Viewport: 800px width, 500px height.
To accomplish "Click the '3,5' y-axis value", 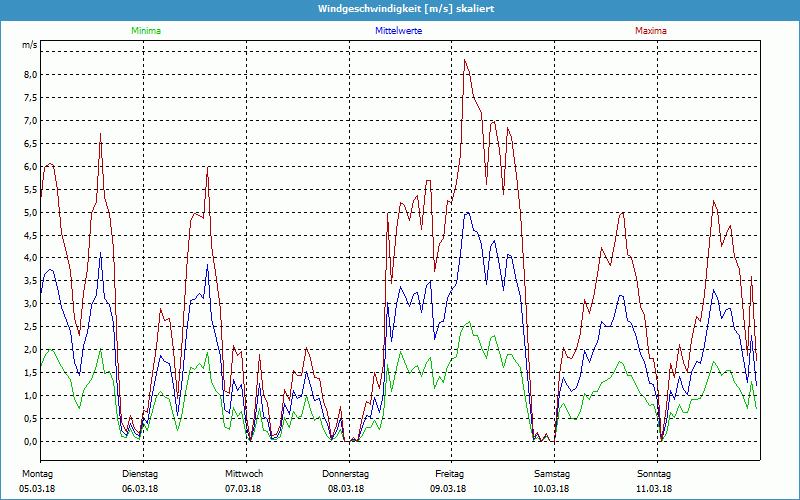I will [30, 281].
